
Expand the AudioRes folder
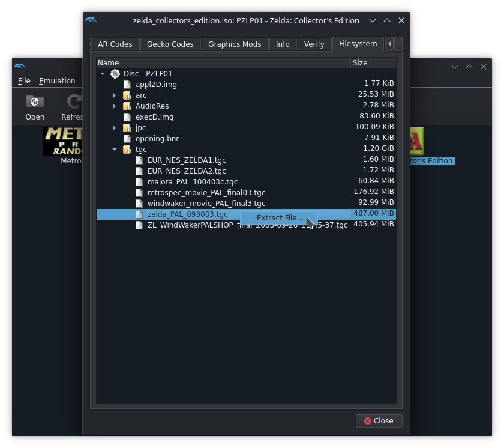click(x=115, y=106)
